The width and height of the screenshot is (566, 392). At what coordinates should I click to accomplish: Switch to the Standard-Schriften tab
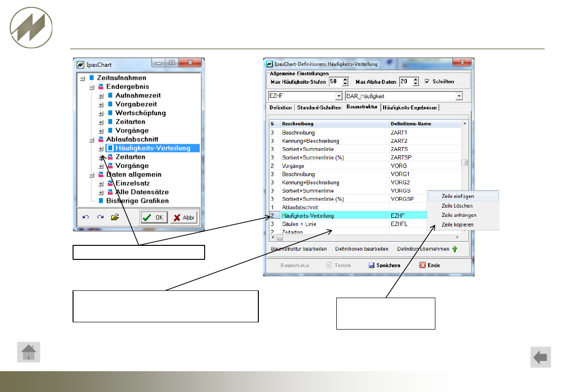(319, 107)
